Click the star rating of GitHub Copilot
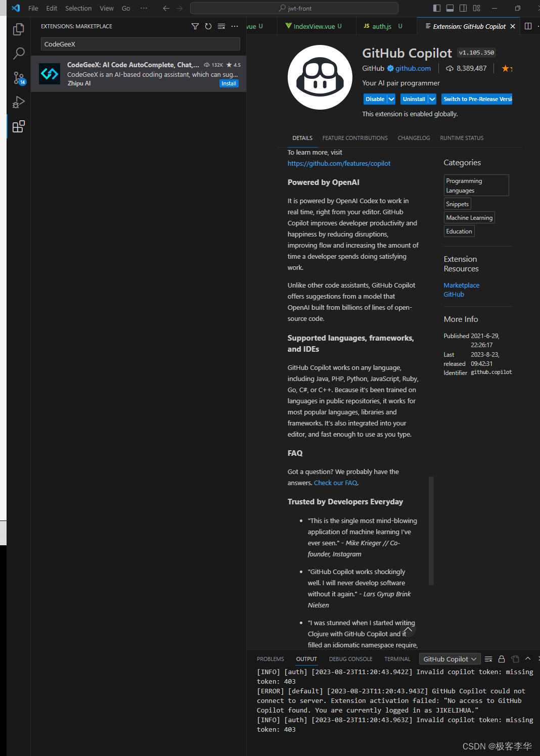Image resolution: width=540 pixels, height=756 pixels. coord(507,69)
